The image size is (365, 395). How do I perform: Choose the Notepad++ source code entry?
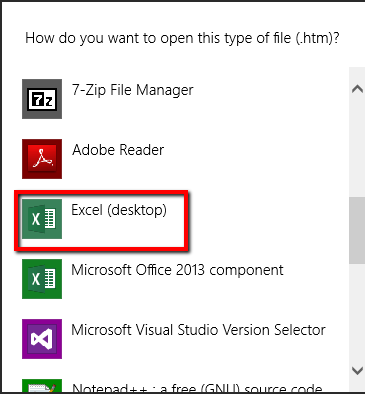tap(197, 388)
